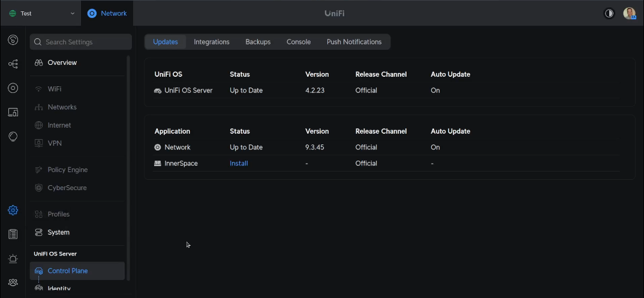
Task: Click the Control Plane icon in sidebar
Action: 38,271
